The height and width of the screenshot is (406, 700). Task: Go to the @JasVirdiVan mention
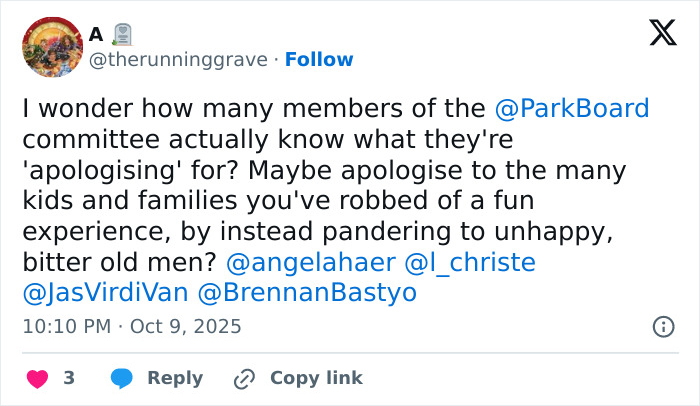pyautogui.click(x=103, y=294)
